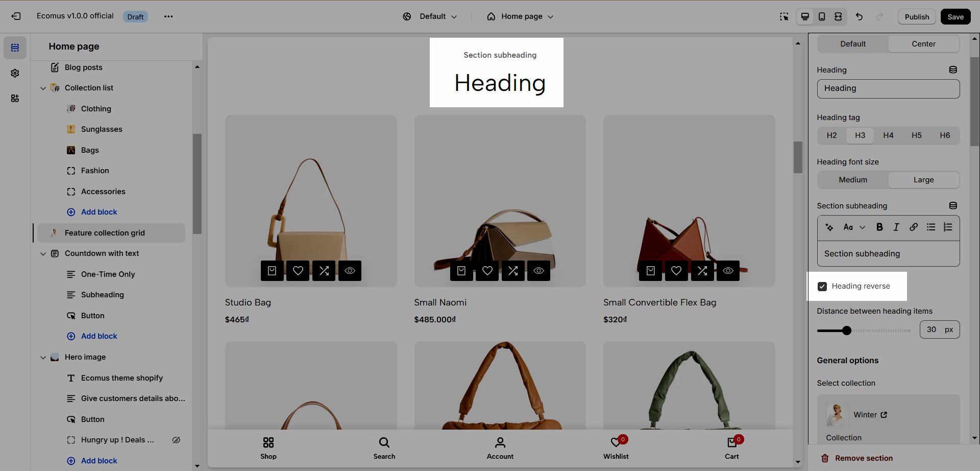Set heading tag to H4

[889, 135]
